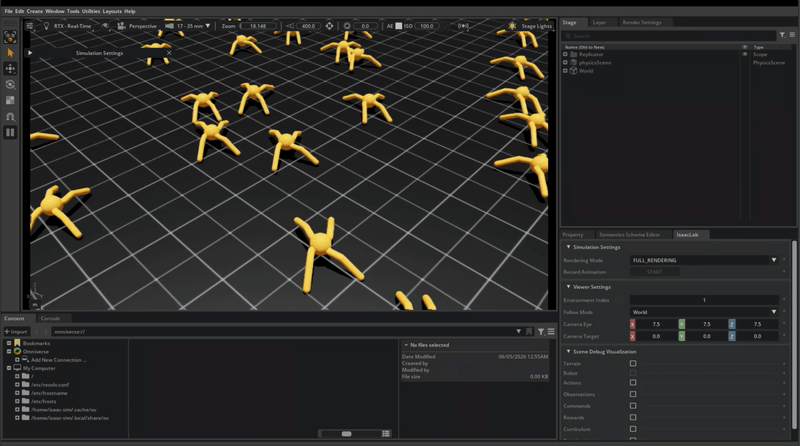Close the Simulation Settings overlay
This screenshot has width=800, height=446.
pyautogui.click(x=169, y=53)
